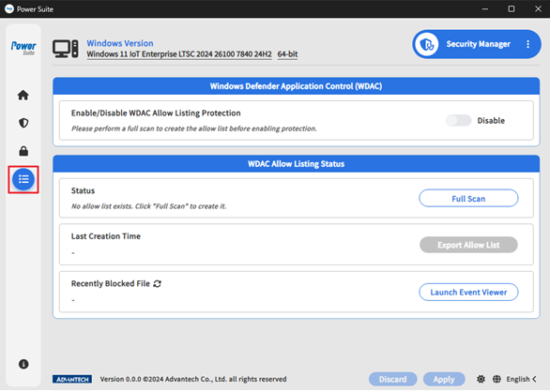The width and height of the screenshot is (550, 392).
Task: Launch Event Viewer
Action: [468, 292]
